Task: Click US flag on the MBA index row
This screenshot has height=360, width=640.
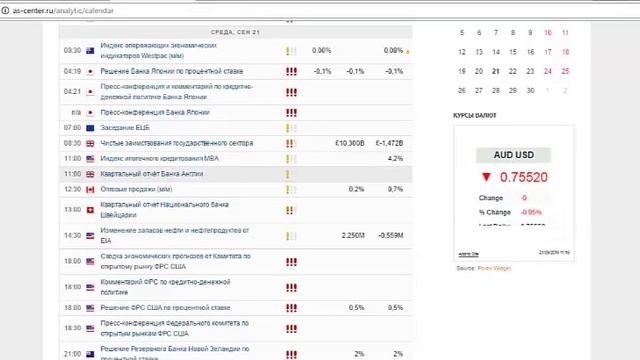Action: (x=90, y=159)
